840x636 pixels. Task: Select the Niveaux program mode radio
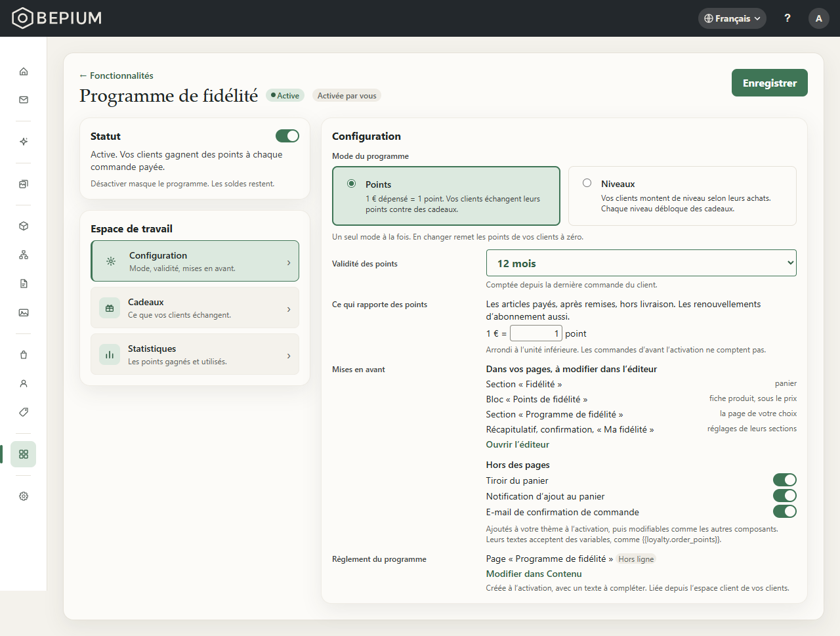[x=587, y=183]
